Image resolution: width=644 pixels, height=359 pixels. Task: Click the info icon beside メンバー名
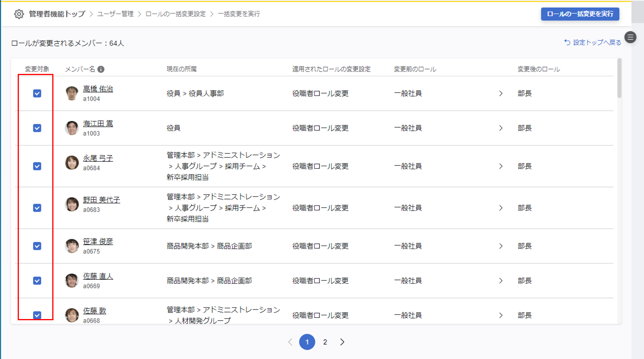point(101,69)
